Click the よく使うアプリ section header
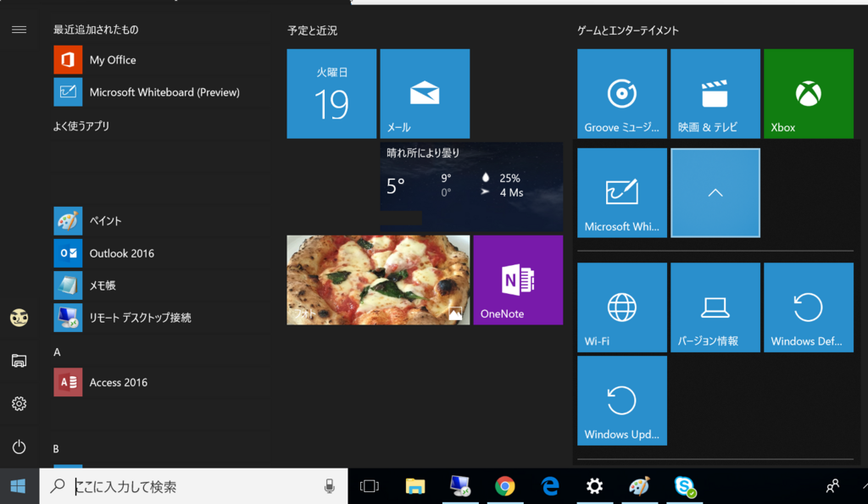The image size is (868, 504). pos(81,126)
